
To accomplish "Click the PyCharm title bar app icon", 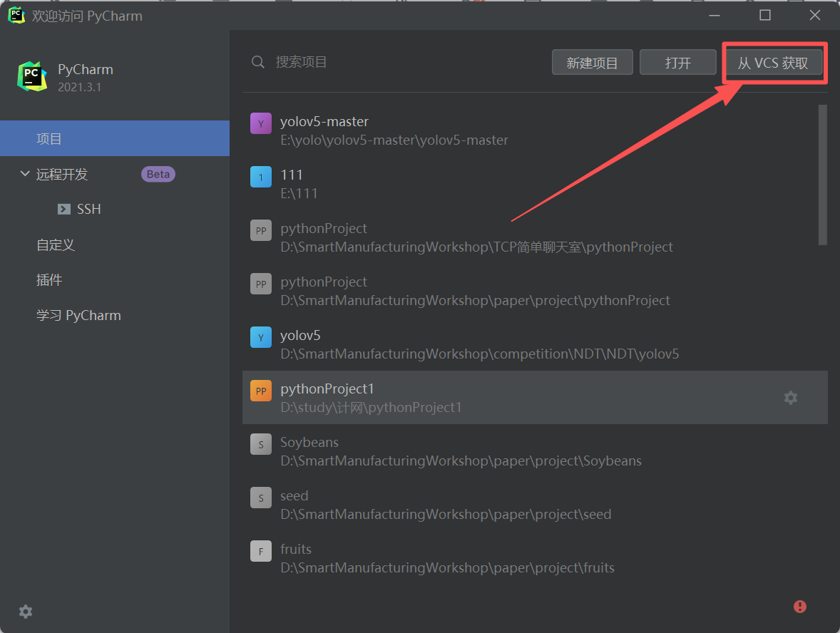I will tap(16, 16).
